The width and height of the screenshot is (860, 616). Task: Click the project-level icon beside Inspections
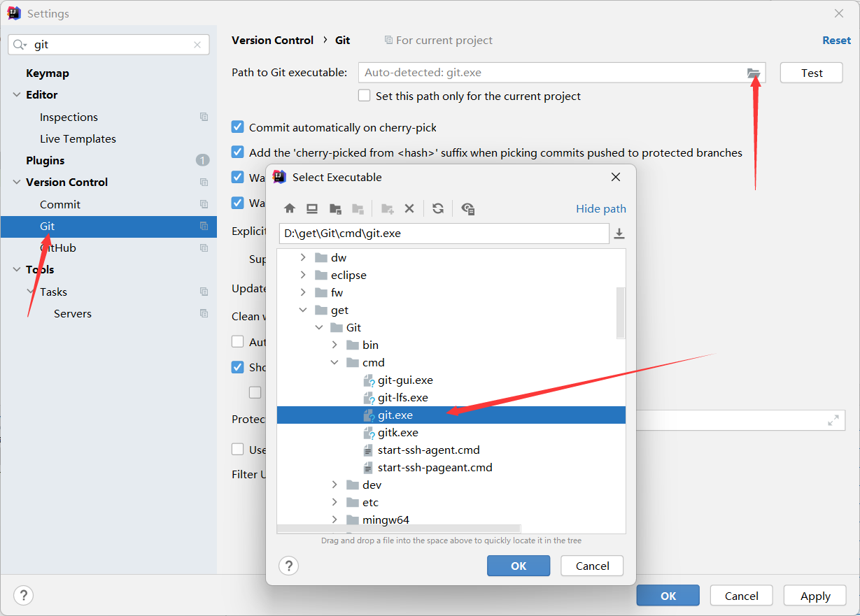click(x=204, y=117)
